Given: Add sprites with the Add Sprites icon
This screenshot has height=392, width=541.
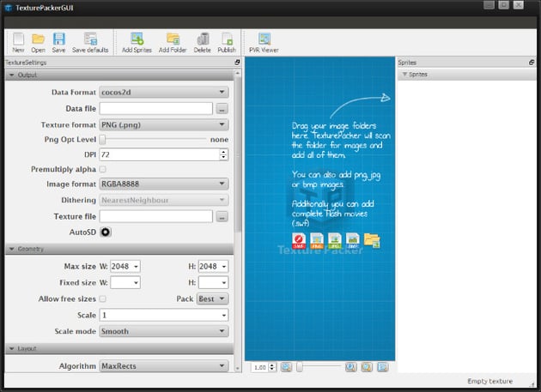Looking at the screenshot, I should pos(137,42).
